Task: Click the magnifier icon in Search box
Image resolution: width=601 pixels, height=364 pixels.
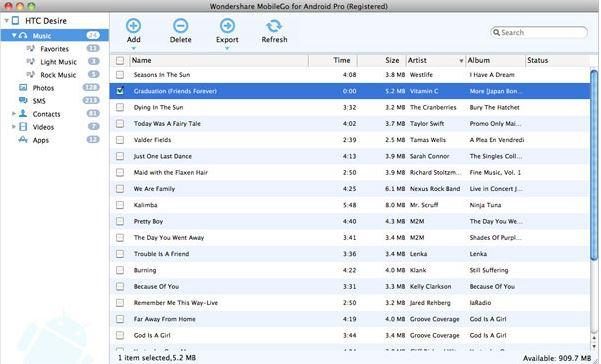Action: point(496,33)
